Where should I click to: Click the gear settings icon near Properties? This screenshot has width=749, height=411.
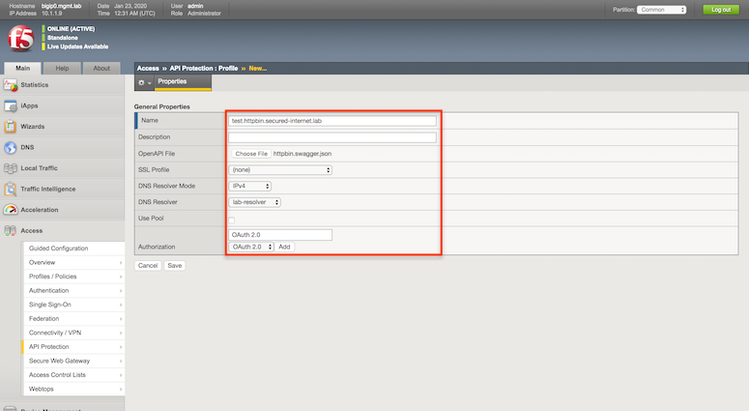click(x=143, y=82)
